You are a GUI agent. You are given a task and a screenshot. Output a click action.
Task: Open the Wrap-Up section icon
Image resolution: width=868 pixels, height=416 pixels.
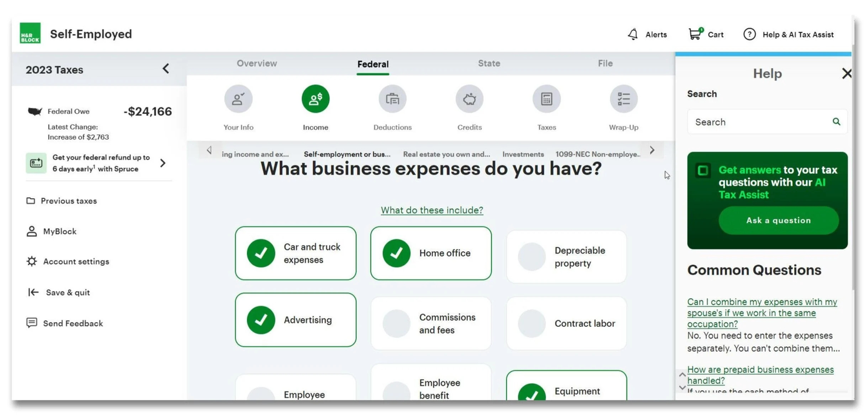623,99
